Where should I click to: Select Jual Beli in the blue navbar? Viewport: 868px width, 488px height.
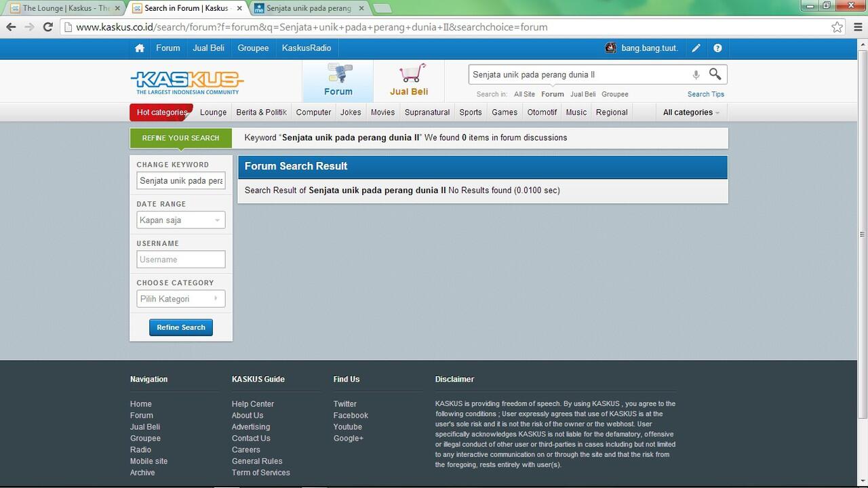pyautogui.click(x=209, y=48)
